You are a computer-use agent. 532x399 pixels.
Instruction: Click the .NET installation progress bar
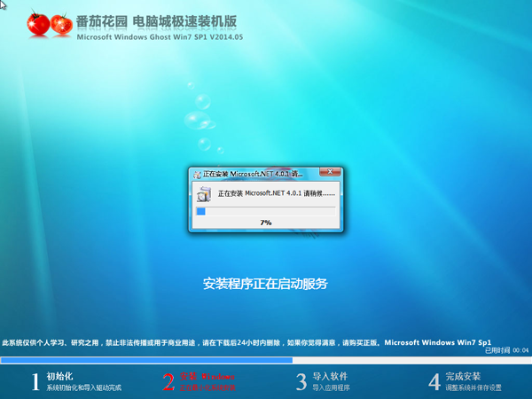click(x=265, y=211)
